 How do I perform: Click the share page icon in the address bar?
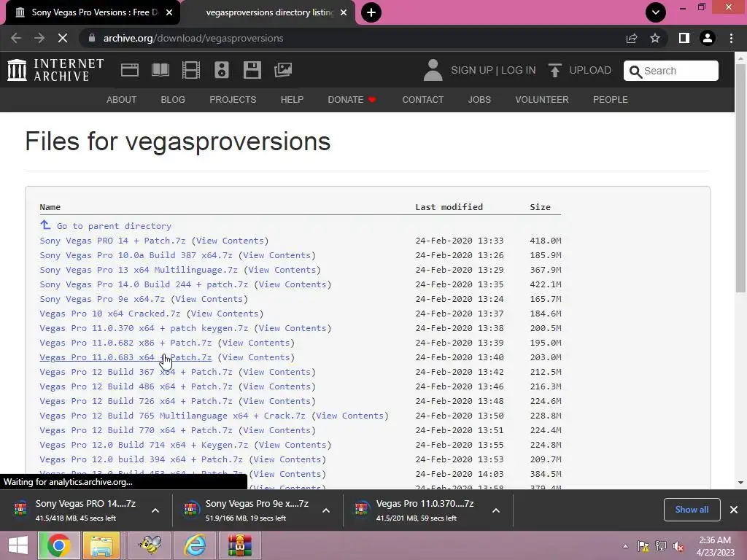coord(632,38)
